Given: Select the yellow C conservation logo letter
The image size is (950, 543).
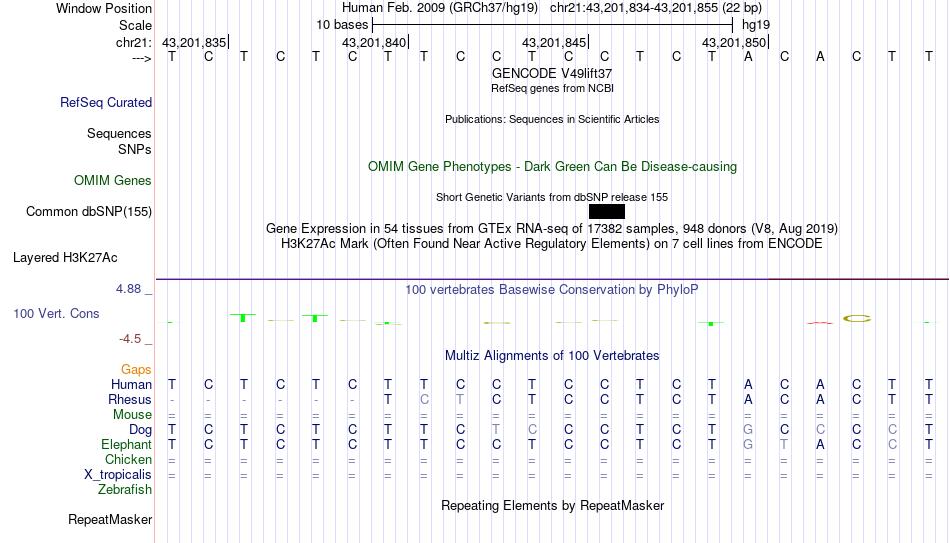Looking at the screenshot, I should (857, 318).
